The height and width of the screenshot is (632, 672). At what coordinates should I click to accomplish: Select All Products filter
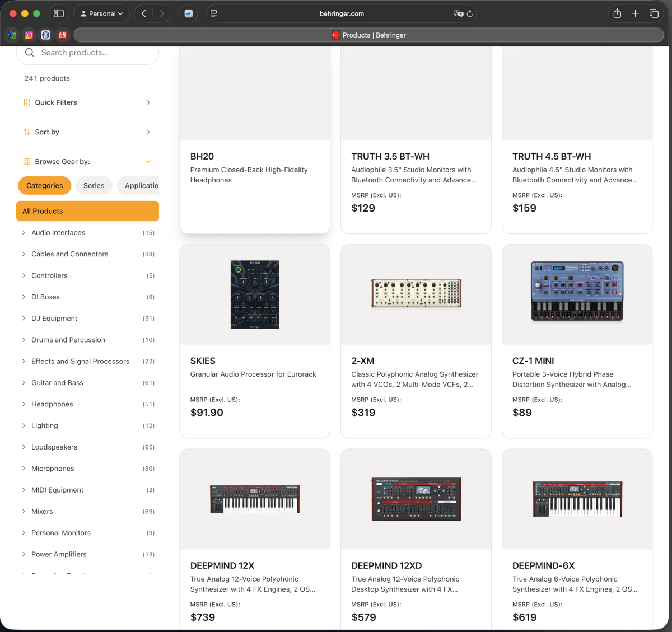[87, 211]
